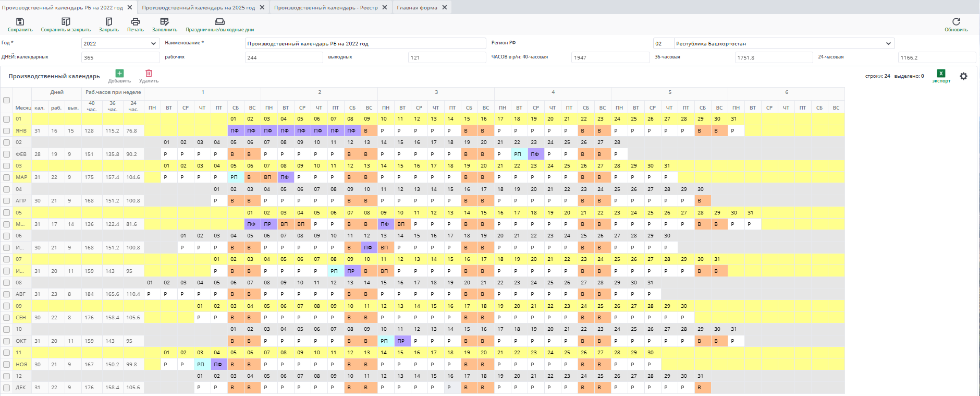
Task: Open table settings gear icon
Action: pos(963,76)
